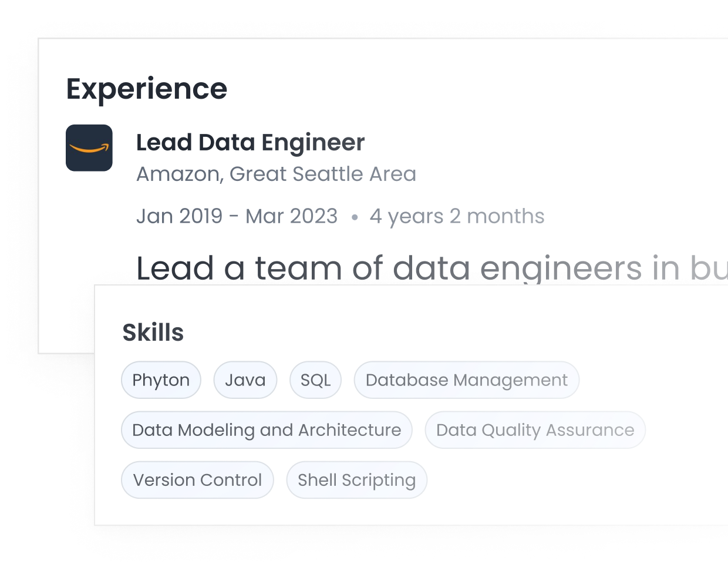
Task: Click the job description starting with Lead a team
Action: click(431, 268)
